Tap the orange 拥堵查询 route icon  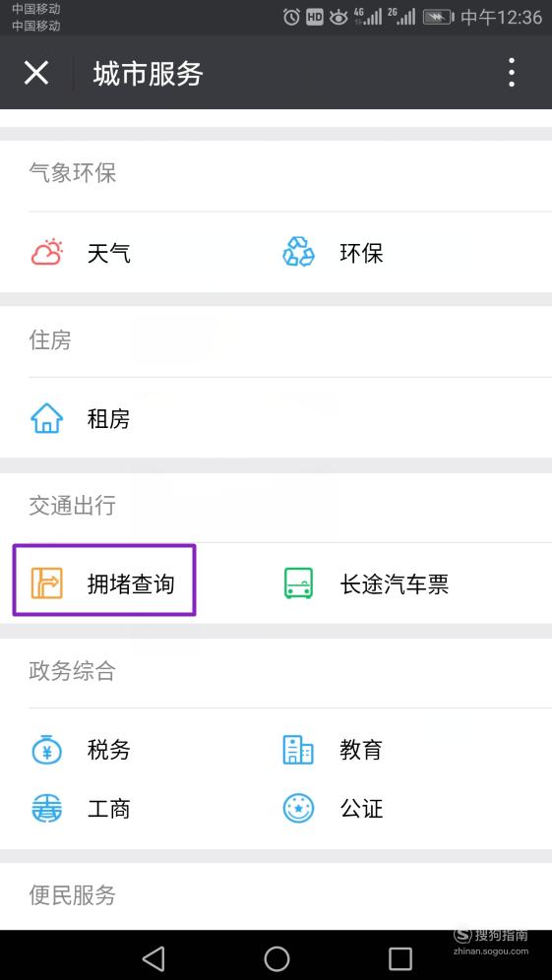pyautogui.click(x=47, y=583)
